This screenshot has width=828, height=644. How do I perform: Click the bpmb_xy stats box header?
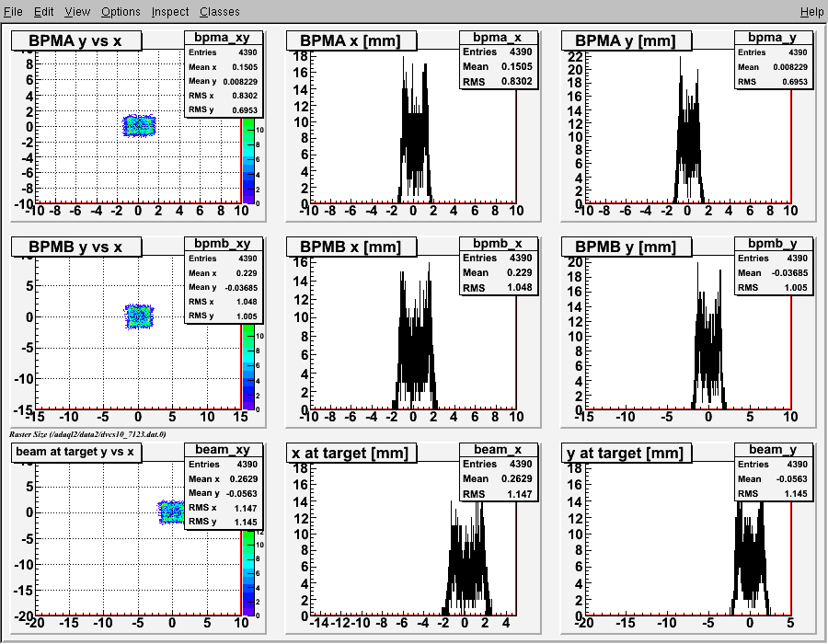point(223,244)
